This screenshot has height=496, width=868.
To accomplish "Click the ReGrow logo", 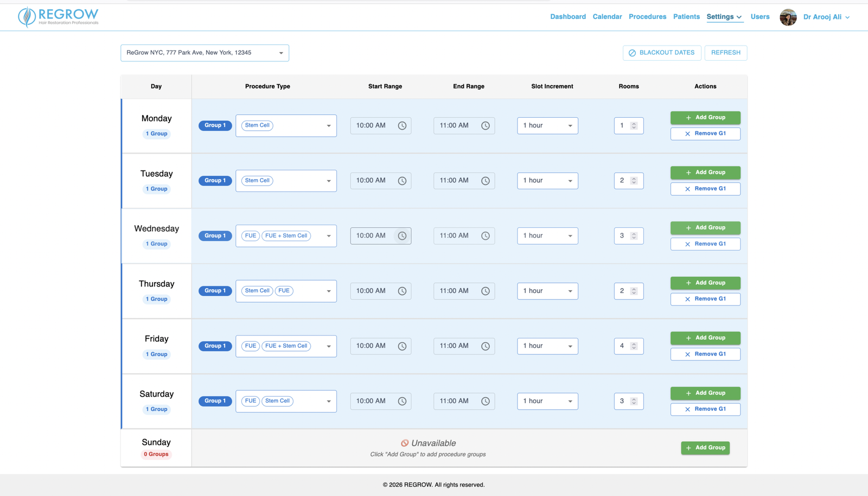I will pos(58,17).
